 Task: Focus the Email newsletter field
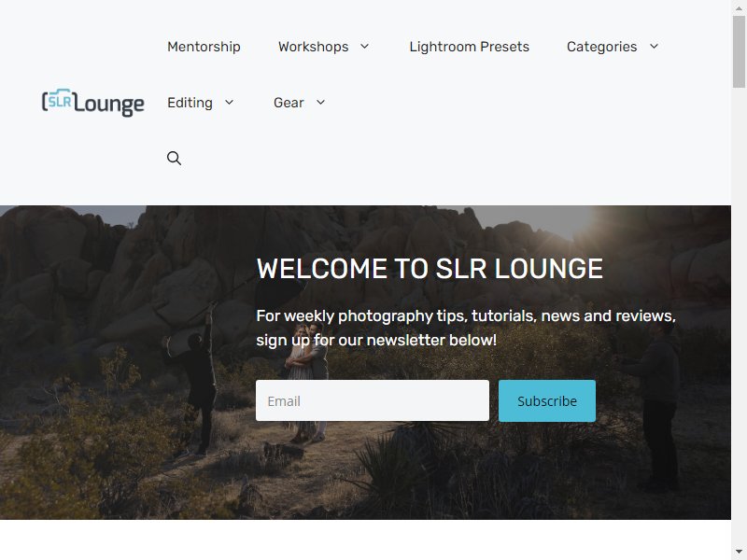[373, 400]
